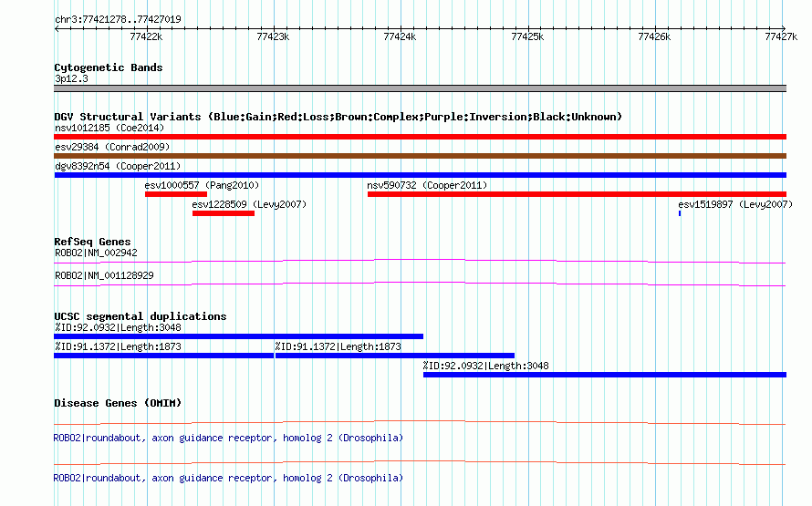Click the chr3:77421278..77427019 region label
Image resolution: width=812 pixels, height=506 pixels.
pos(118,20)
